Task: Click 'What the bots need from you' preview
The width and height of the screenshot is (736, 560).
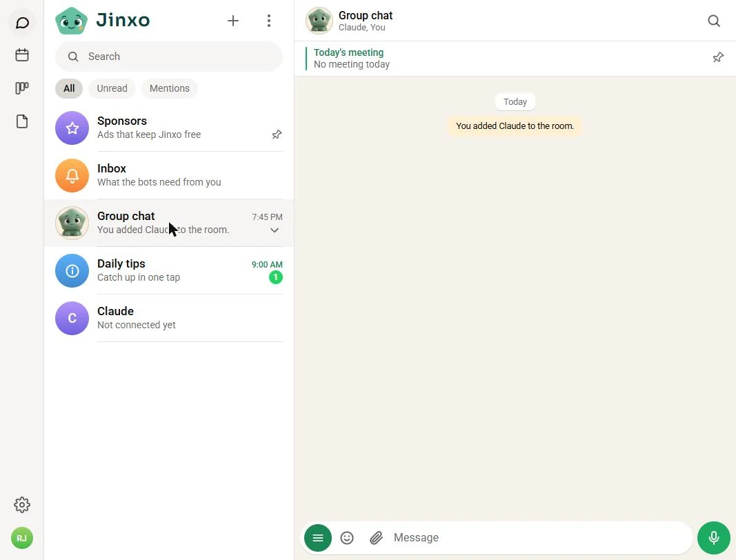Action: point(159,182)
